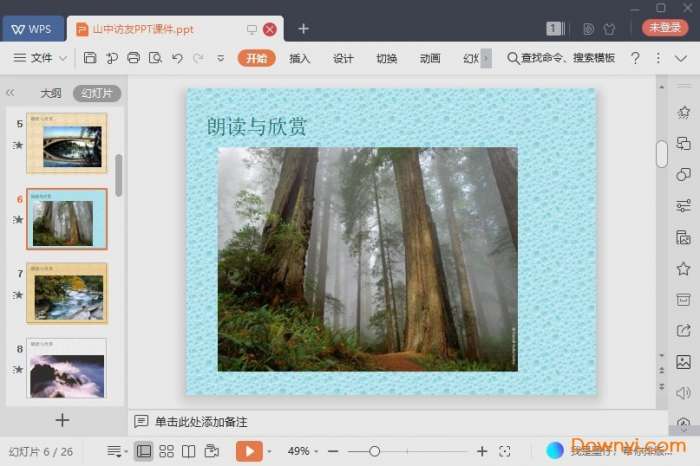This screenshot has height=466, width=700.
Task: Select slide 8 thumbnail with the clouds
Action: tap(67, 368)
